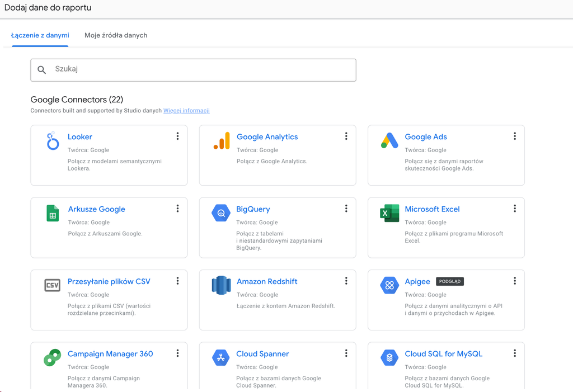Viewport: 573px width, 392px height.
Task: Open Google Ads card's three-dot menu
Action: click(515, 136)
